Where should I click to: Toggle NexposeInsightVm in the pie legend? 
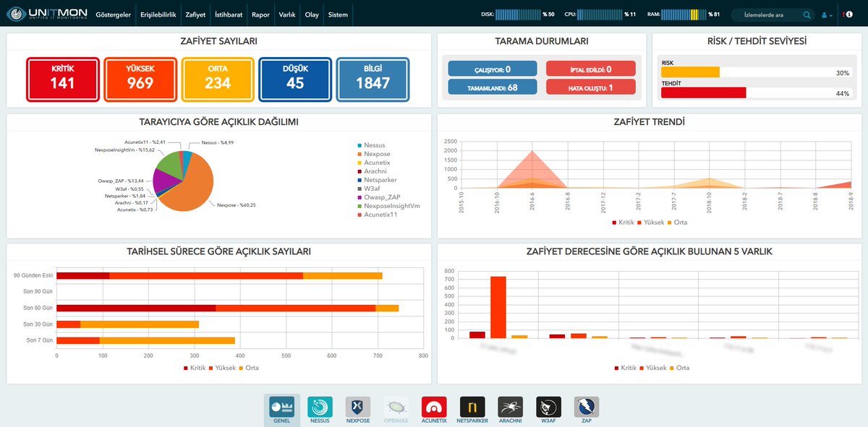point(388,206)
